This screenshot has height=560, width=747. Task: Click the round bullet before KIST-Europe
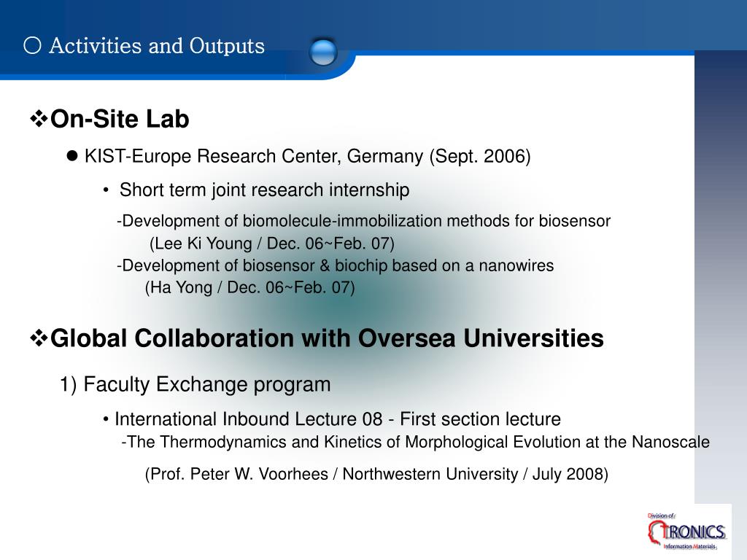(x=72, y=156)
